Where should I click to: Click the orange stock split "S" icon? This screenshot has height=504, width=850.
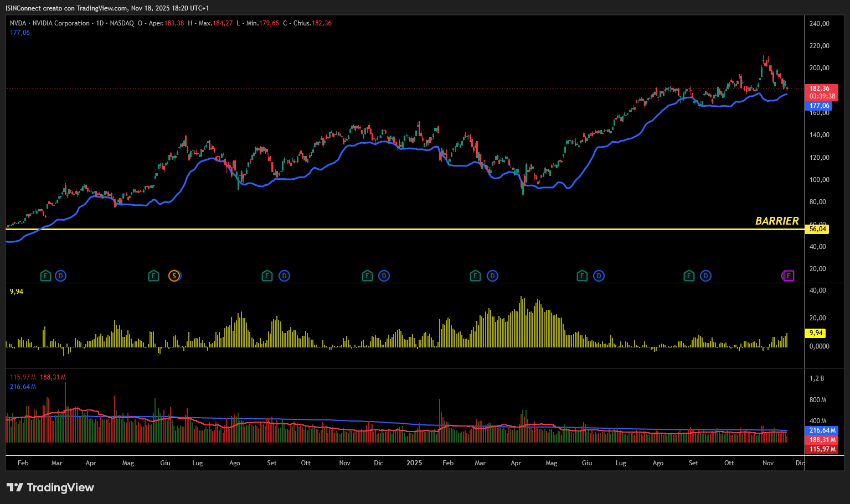pos(174,276)
